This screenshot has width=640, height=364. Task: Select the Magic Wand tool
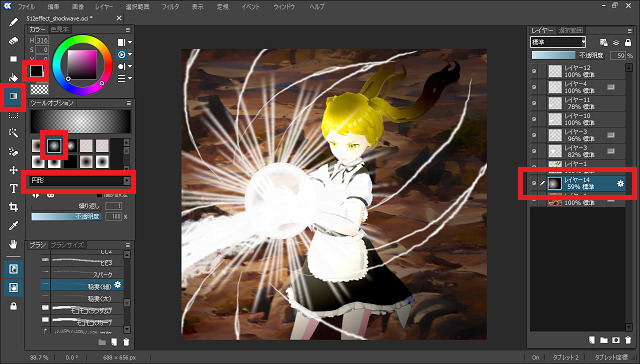pos(13,133)
